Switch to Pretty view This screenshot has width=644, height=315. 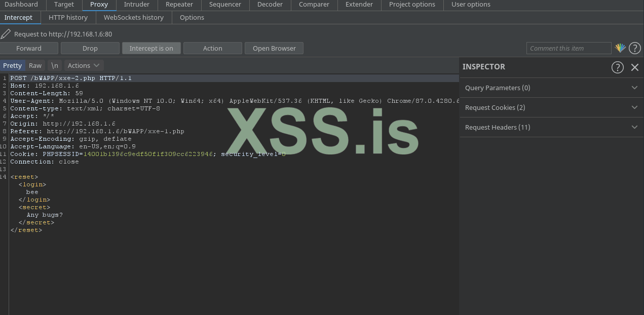point(12,65)
